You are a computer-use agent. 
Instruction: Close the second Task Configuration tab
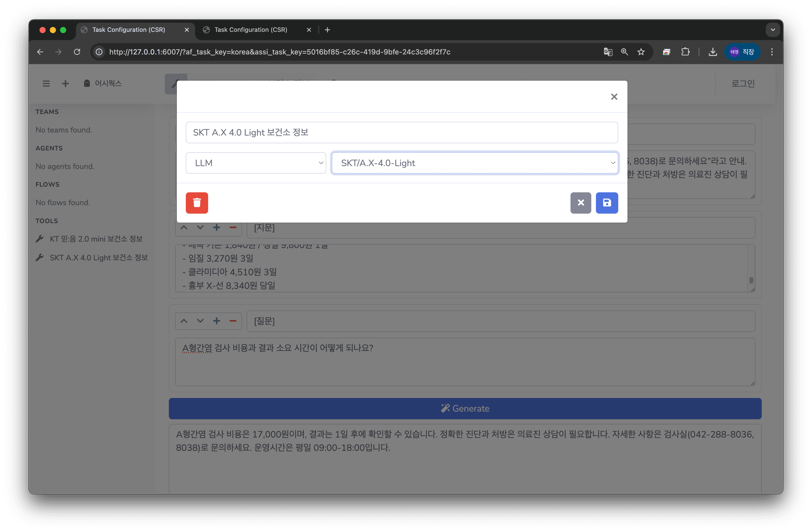(309, 30)
